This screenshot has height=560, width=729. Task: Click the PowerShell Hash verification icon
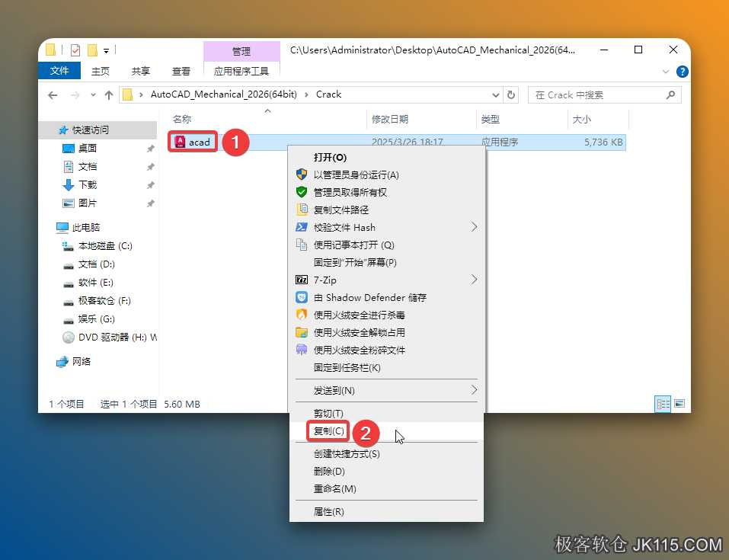(302, 227)
